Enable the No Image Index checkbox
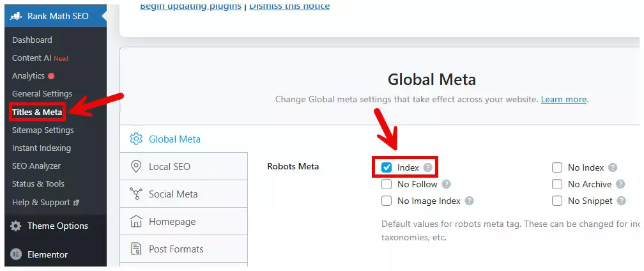The width and height of the screenshot is (644, 271). coord(387,201)
